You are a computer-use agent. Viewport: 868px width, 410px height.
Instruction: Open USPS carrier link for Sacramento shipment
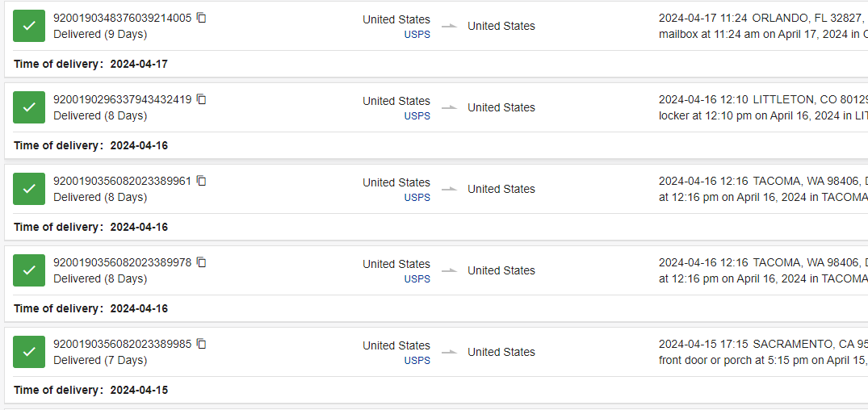point(417,361)
